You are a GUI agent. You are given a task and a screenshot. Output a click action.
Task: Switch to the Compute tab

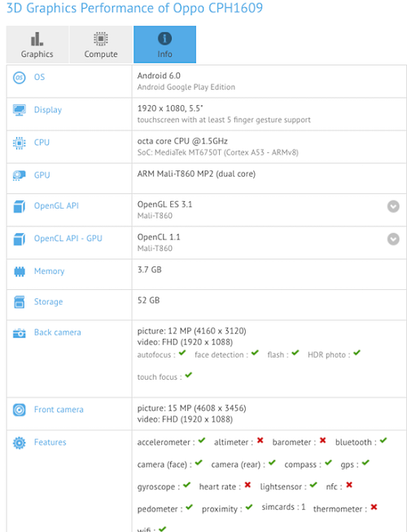[101, 45]
